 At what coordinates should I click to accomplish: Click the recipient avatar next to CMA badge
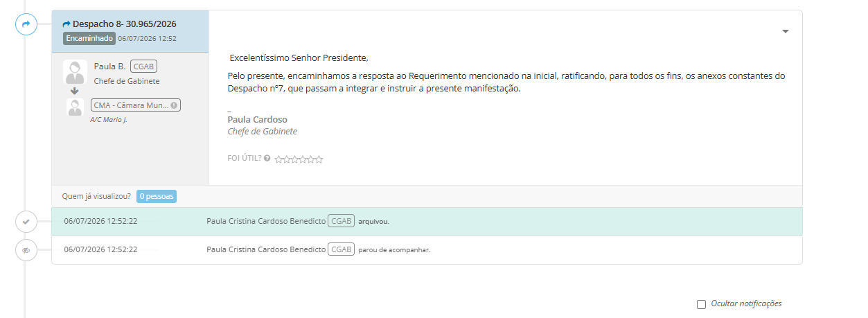click(75, 107)
